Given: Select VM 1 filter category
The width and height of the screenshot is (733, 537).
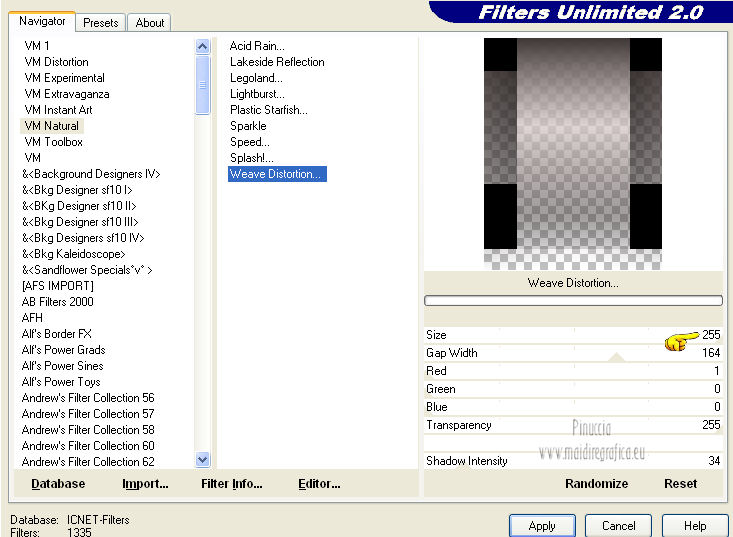Looking at the screenshot, I should point(37,46).
